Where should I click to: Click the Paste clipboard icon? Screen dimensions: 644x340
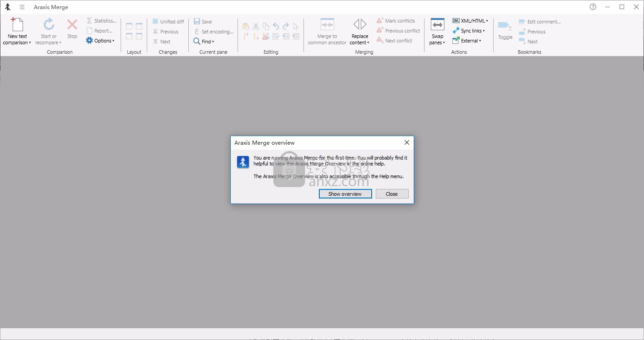tap(246, 26)
